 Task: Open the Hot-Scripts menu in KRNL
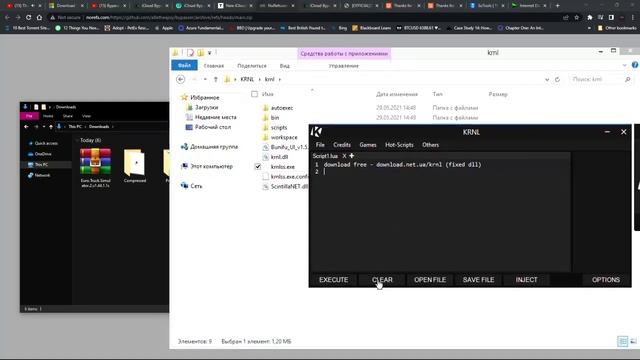click(399, 145)
